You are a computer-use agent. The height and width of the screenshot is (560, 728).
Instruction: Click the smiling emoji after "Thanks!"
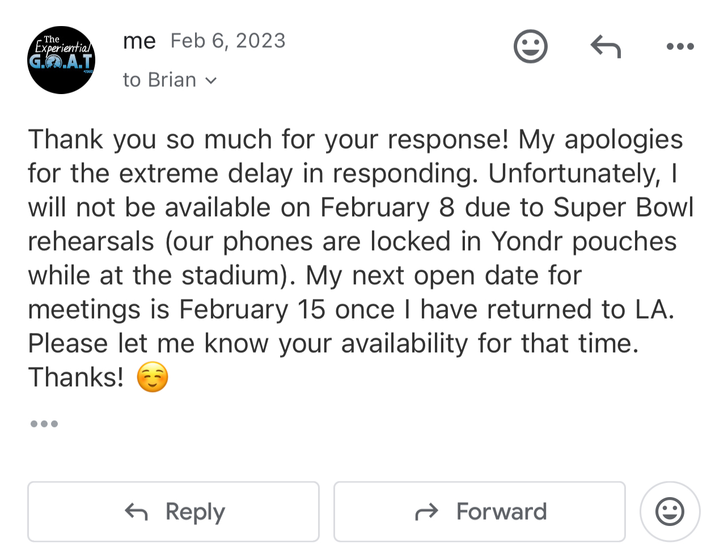click(153, 378)
